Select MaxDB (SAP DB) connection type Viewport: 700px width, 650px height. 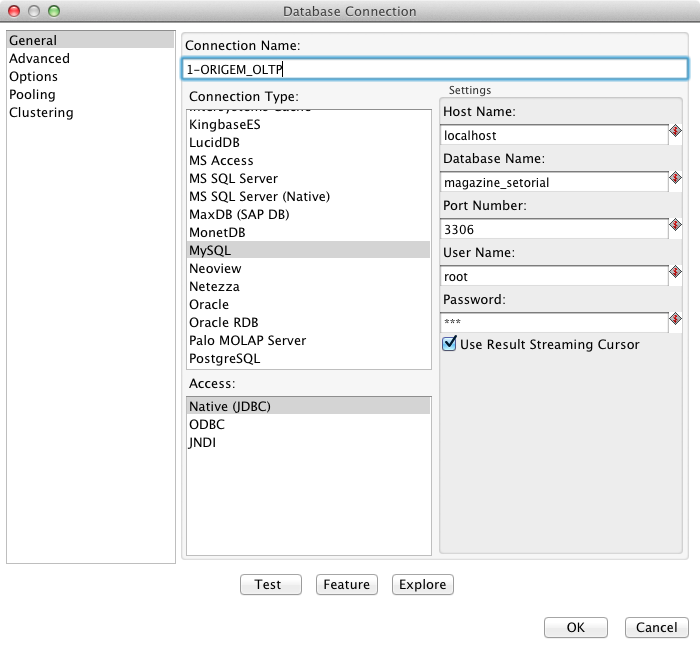(308, 214)
